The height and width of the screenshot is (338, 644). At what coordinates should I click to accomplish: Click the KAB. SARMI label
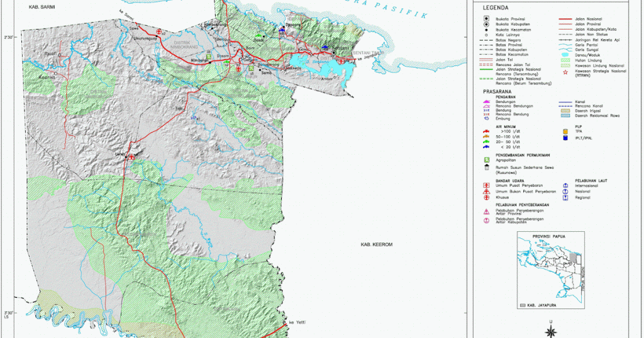click(x=42, y=7)
